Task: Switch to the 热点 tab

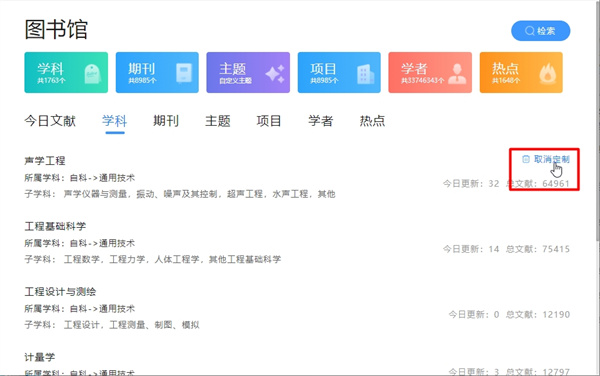Action: point(372,121)
